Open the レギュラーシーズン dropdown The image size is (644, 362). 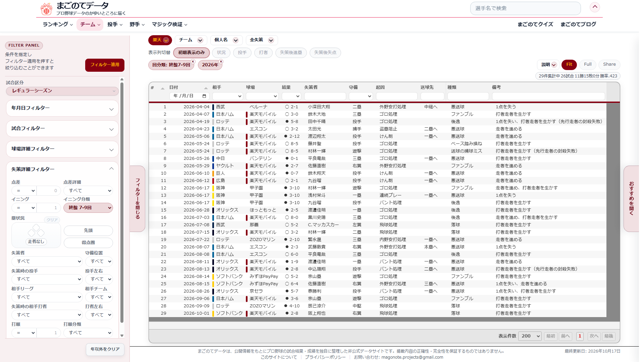[x=62, y=91]
